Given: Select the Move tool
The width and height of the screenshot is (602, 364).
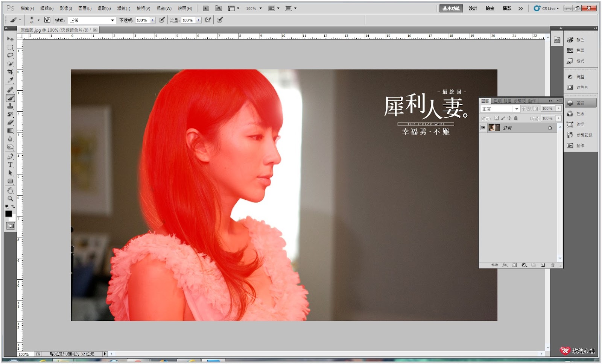Looking at the screenshot, I should click(10, 39).
